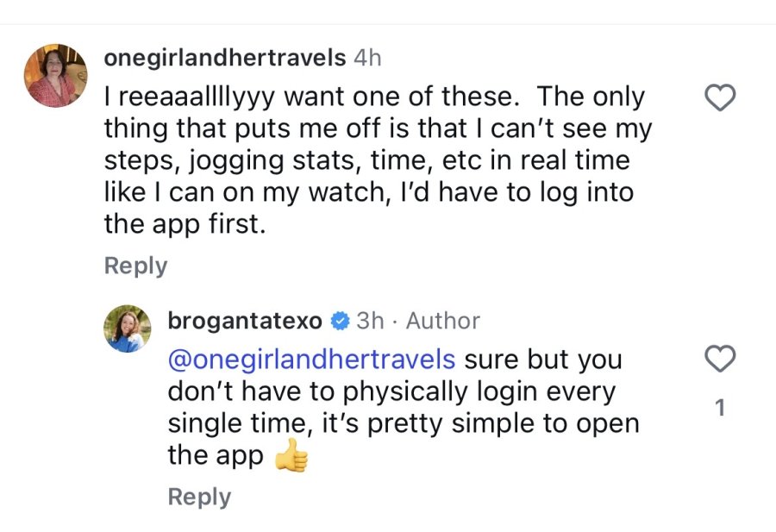Click the Author label
Viewport: 776px width, 532px height.
coord(443,321)
